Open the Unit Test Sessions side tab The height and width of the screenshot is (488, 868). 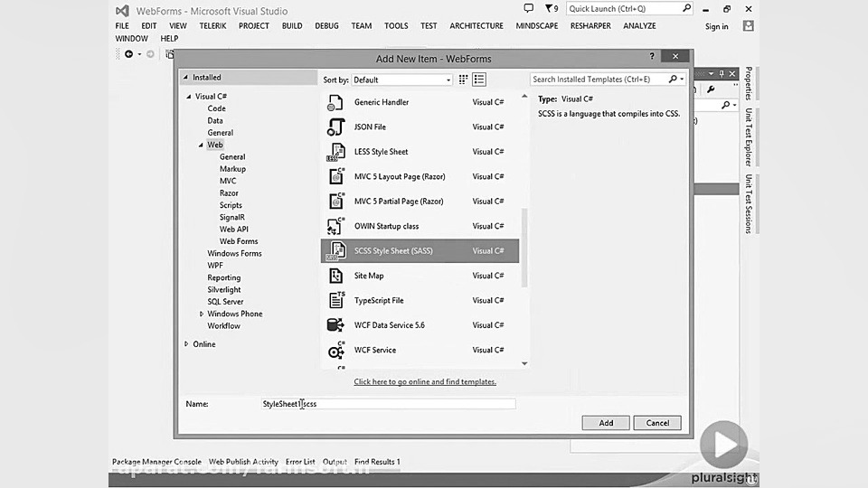click(749, 204)
